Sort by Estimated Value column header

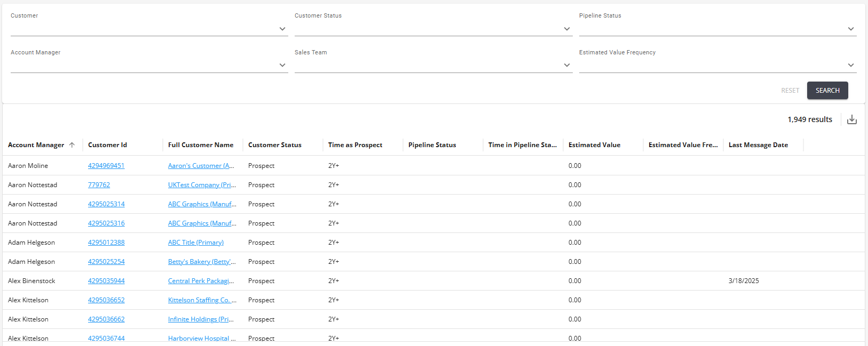[x=594, y=145]
